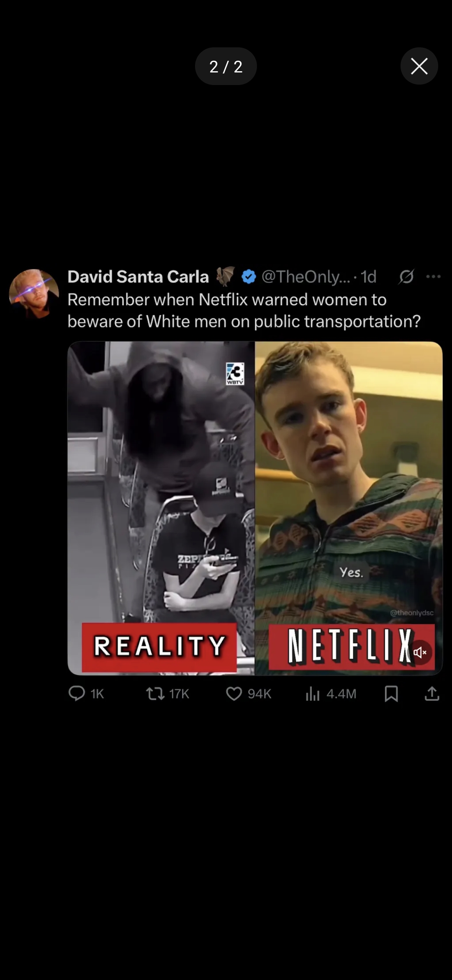The width and height of the screenshot is (452, 980).
Task: Open the share sheet via upload icon
Action: pos(432,694)
